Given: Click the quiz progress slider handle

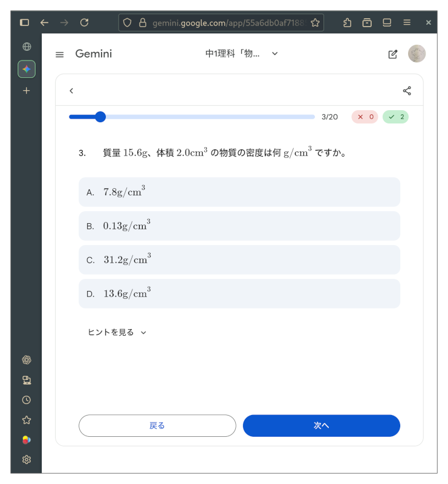Looking at the screenshot, I should 100,117.
